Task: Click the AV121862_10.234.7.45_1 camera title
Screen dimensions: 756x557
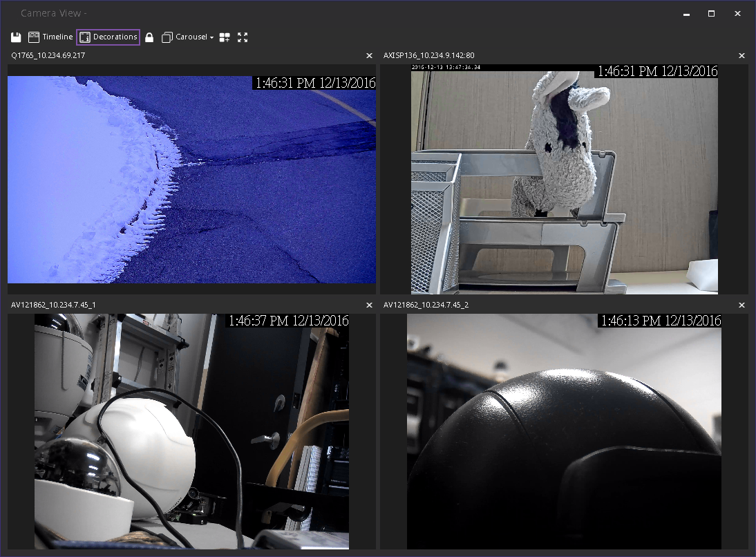Action: pyautogui.click(x=53, y=305)
